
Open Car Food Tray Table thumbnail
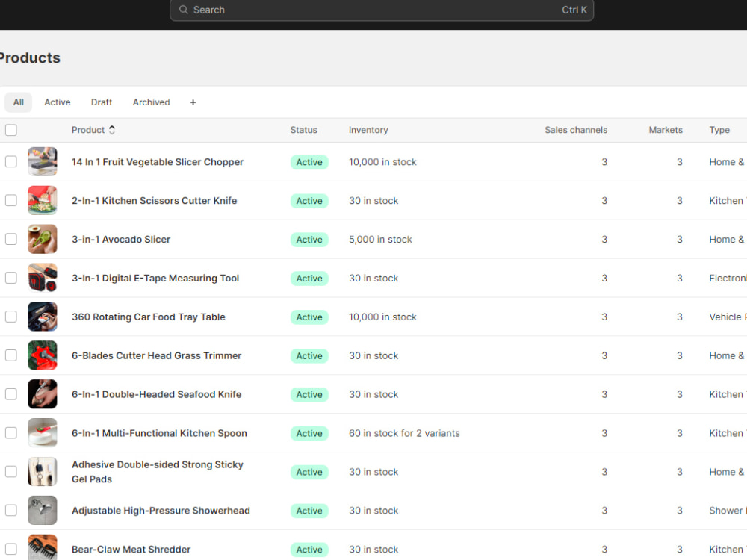[43, 317]
